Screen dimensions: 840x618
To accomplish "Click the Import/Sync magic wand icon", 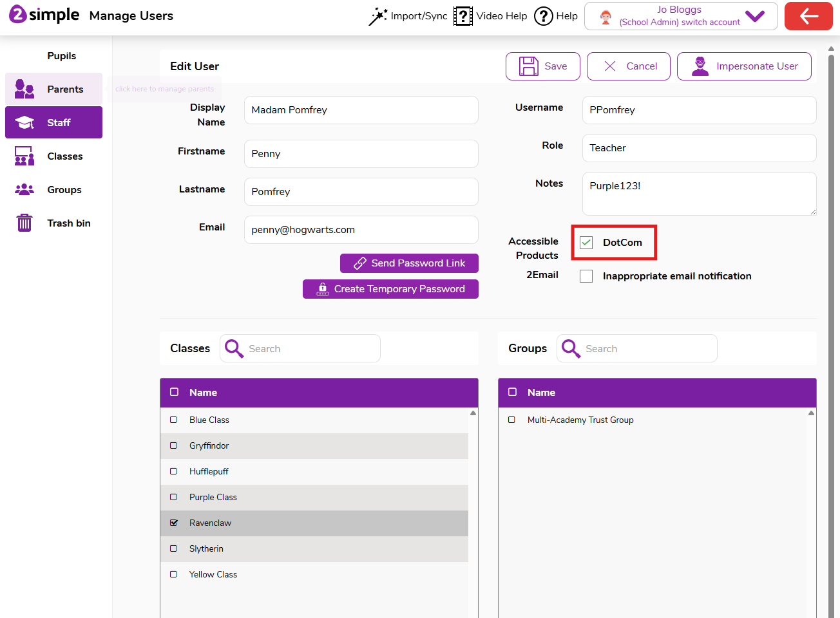I will (377, 16).
